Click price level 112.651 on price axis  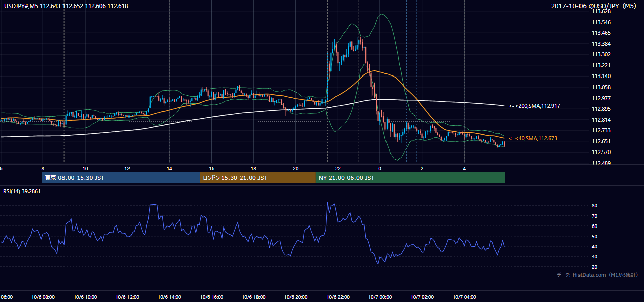tap(601, 141)
